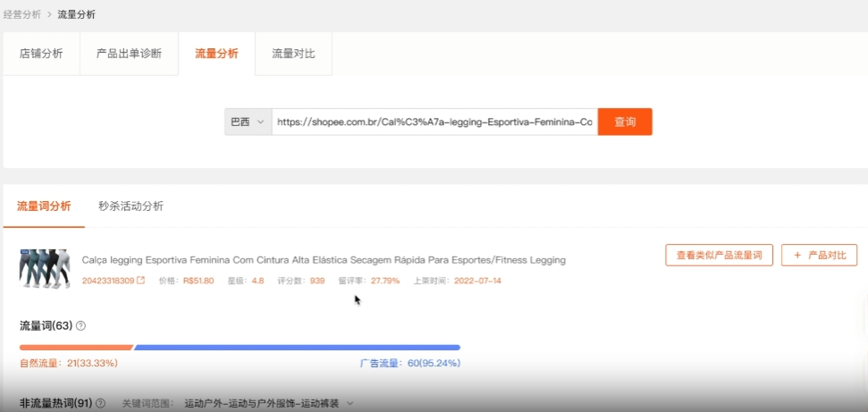Image resolution: width=868 pixels, height=412 pixels.
Task: Click the plus icon in 产品对比 button
Action: tap(796, 255)
